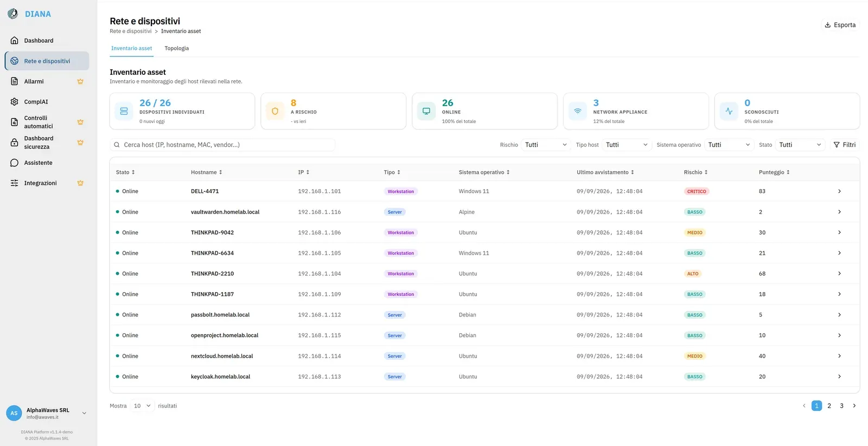
Task: Sort table by Ultimo avvistamento column
Action: [605, 172]
